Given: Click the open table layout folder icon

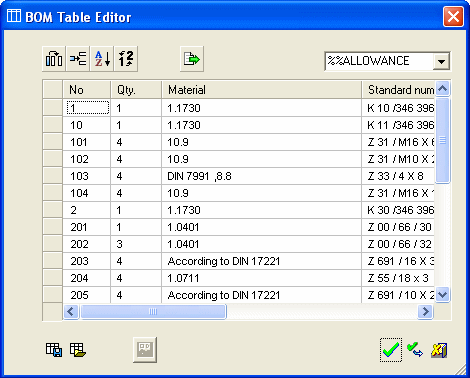Looking at the screenshot, I should (x=78, y=350).
